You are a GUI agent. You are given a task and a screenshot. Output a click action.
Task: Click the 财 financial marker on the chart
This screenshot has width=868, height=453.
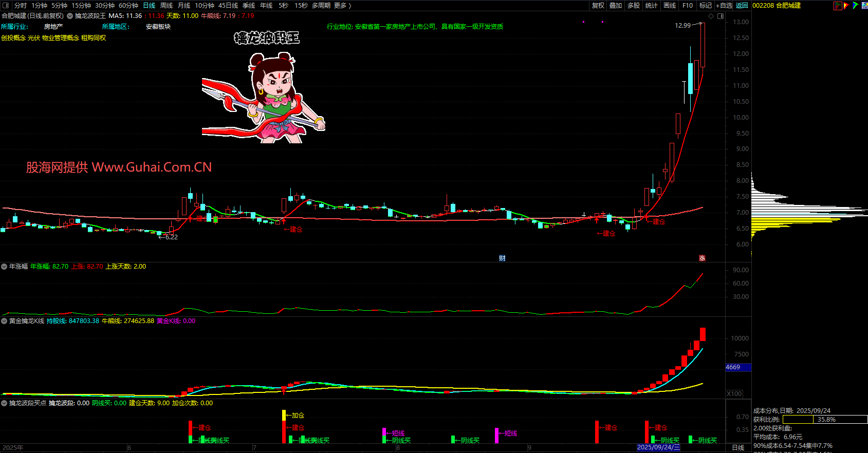point(502,258)
